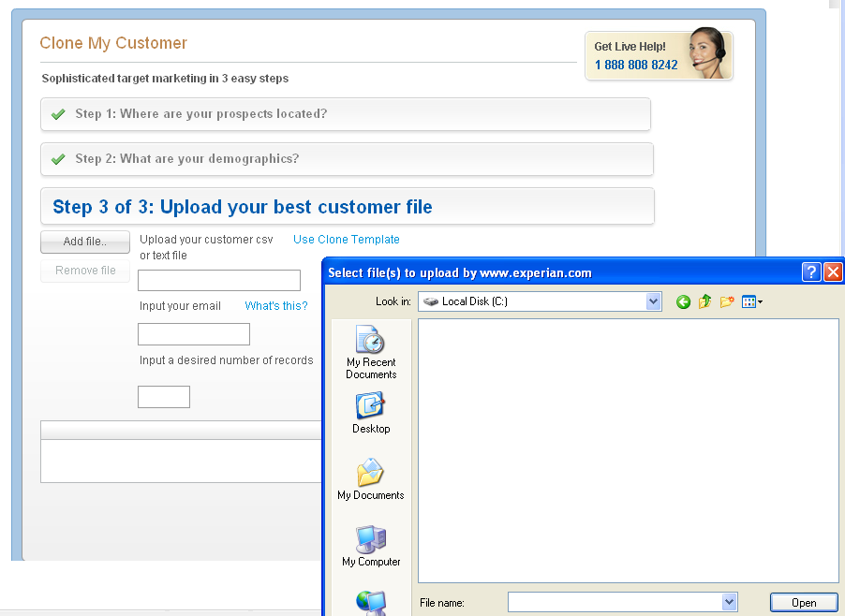This screenshot has width=845, height=616.
Task: Select Desktop in places bar
Action: coord(370,413)
